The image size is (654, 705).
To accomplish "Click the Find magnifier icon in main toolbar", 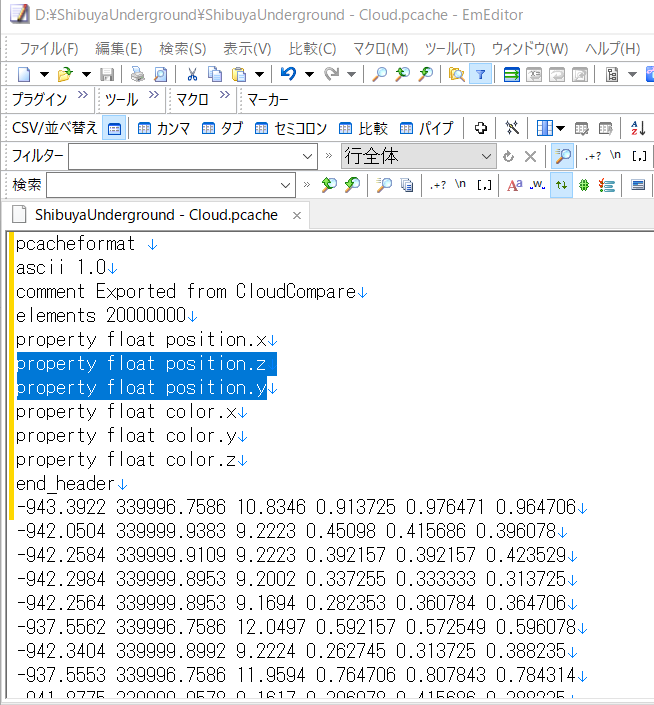I will click(x=379, y=74).
